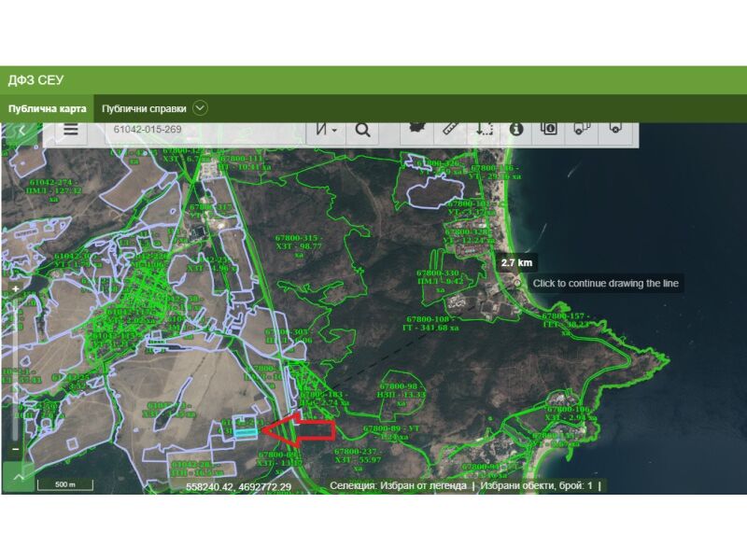Viewport: 747px width, 560px height.
Task: Select the ruler measure distance tool
Action: pos(451,129)
